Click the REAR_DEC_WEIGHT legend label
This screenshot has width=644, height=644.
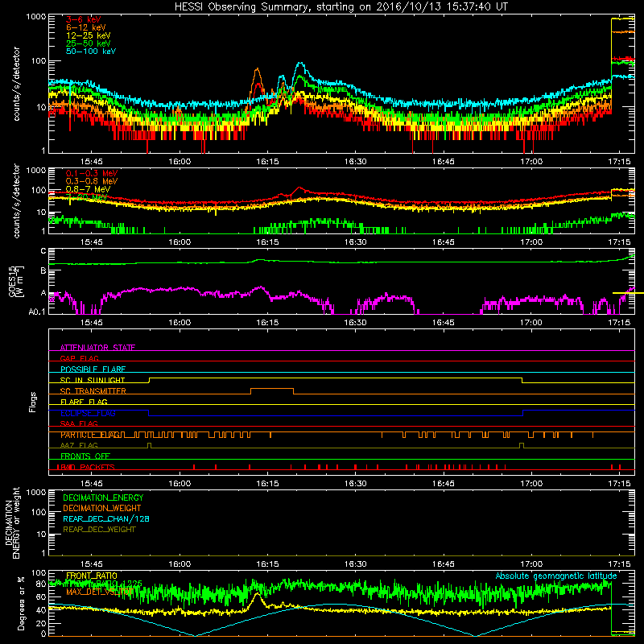point(99,530)
